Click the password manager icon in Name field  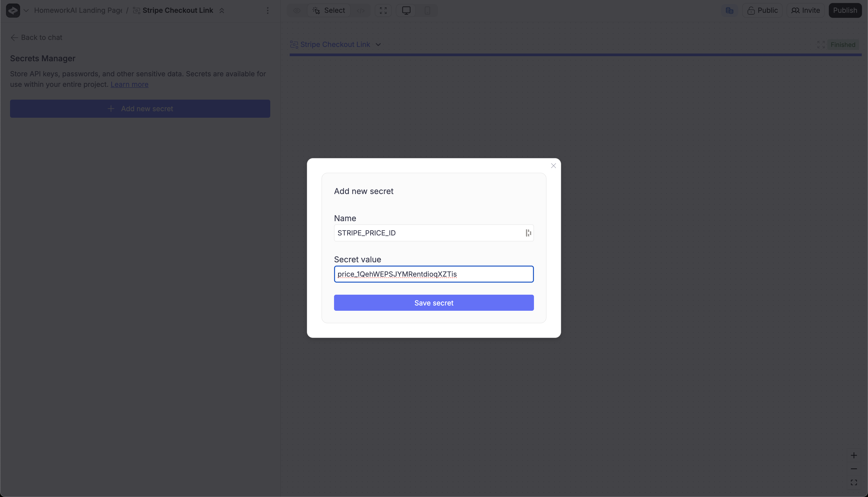528,233
